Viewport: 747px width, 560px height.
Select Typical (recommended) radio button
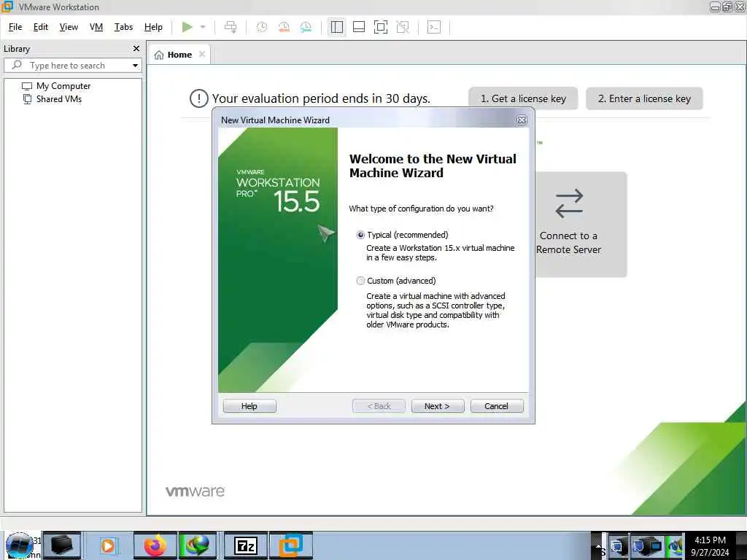(360, 235)
